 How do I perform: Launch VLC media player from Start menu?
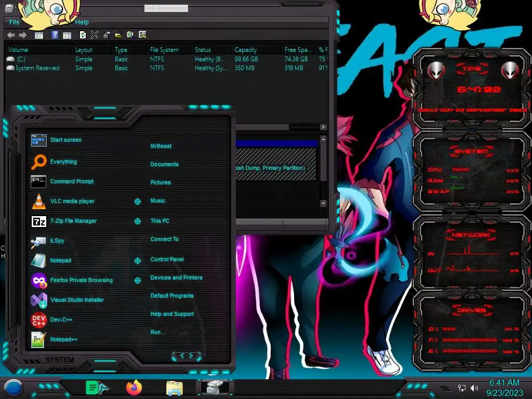[x=63, y=201]
